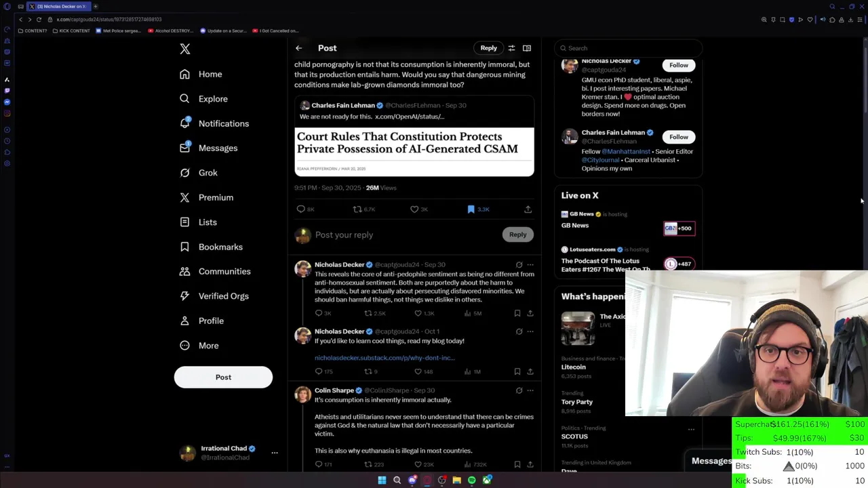Open account menu dots beside Irrational Chad
This screenshot has width=868, height=488.
(275, 452)
